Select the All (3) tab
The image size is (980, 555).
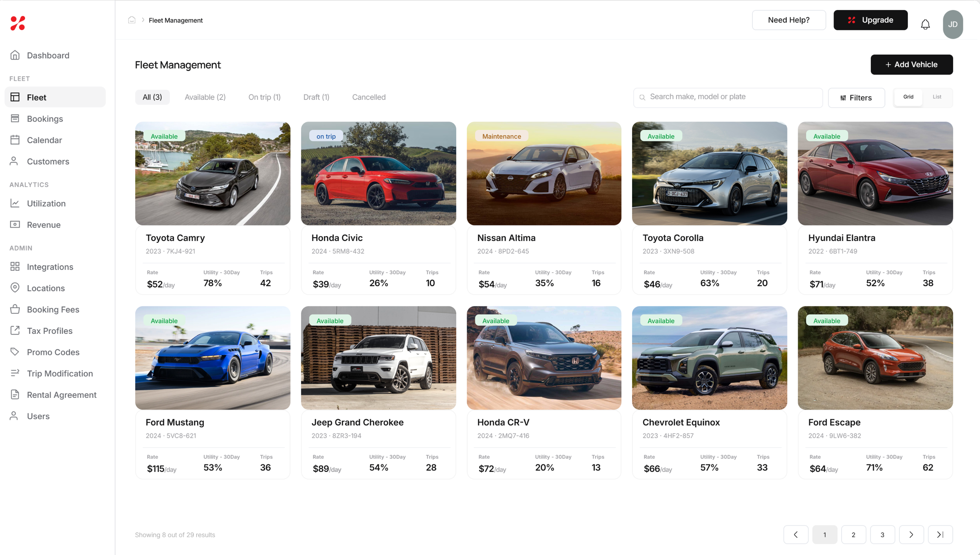tap(152, 97)
